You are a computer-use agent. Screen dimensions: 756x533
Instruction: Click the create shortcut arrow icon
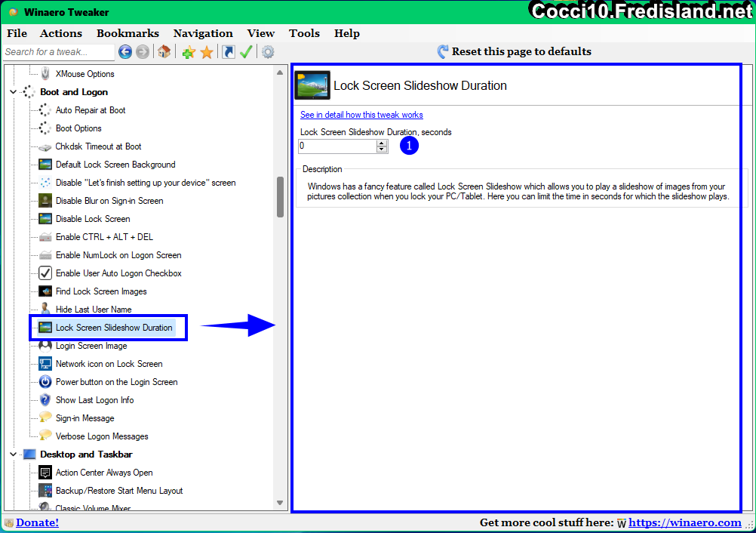[x=229, y=51]
